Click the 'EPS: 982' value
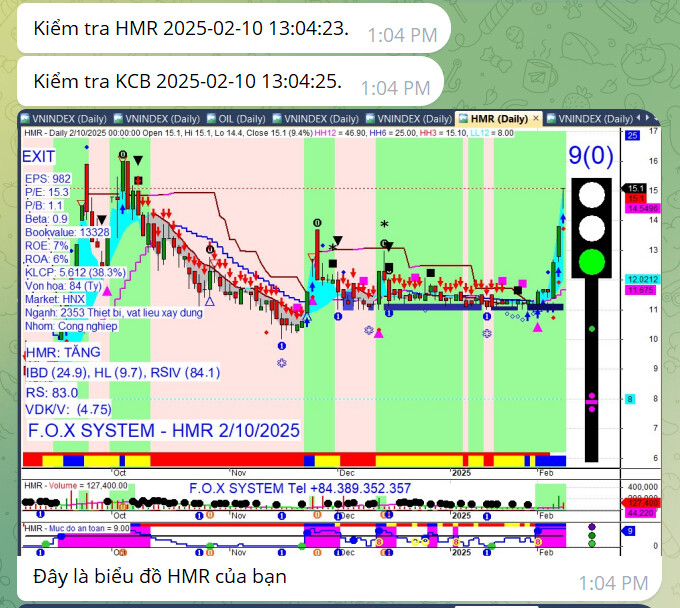The width and height of the screenshot is (680, 608). coord(48,179)
